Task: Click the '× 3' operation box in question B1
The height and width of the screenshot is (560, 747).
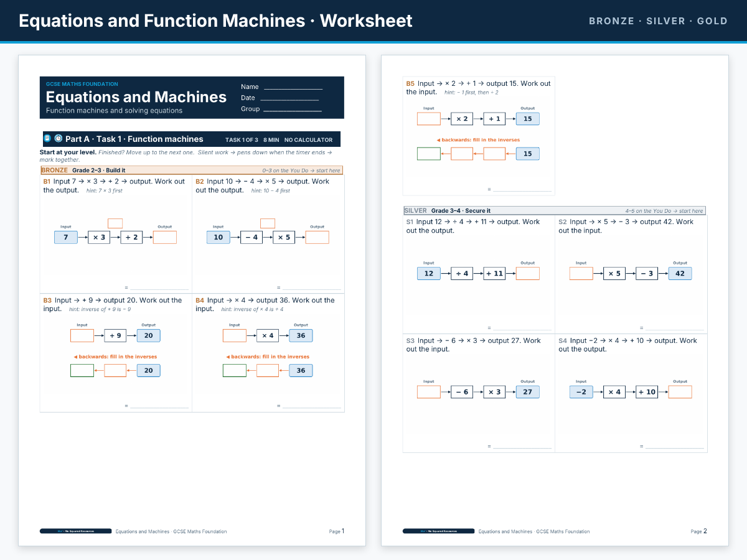Action: pos(99,237)
